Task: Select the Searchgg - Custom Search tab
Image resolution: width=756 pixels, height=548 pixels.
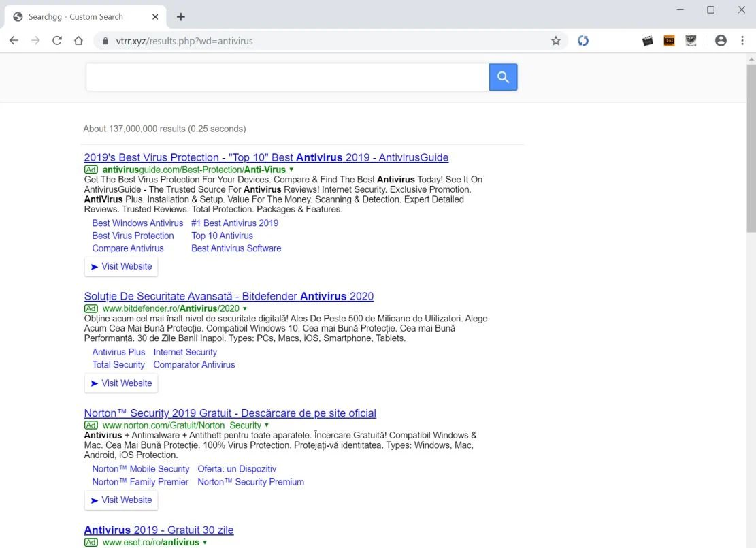Action: click(x=85, y=17)
